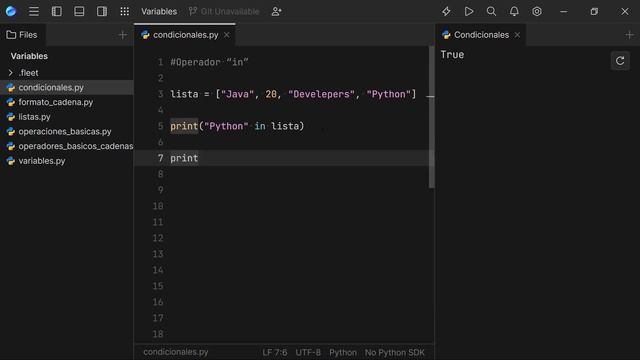Open the settings gear icon
Image resolution: width=640 pixels, height=360 pixels.
(537, 11)
